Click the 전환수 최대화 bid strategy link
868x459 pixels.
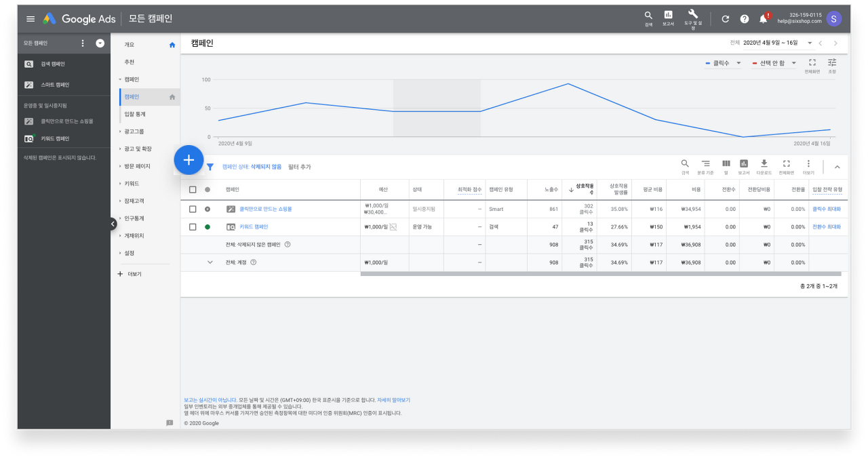click(827, 227)
